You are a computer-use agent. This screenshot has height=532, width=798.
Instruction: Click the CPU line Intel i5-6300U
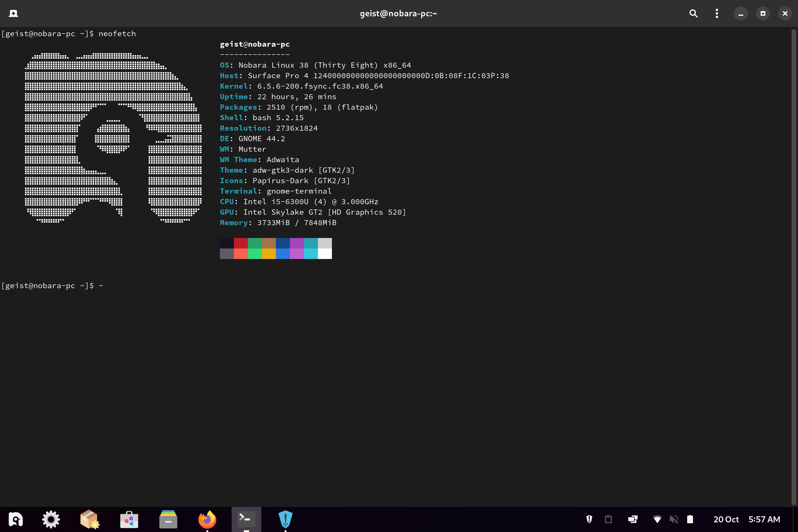(x=299, y=202)
